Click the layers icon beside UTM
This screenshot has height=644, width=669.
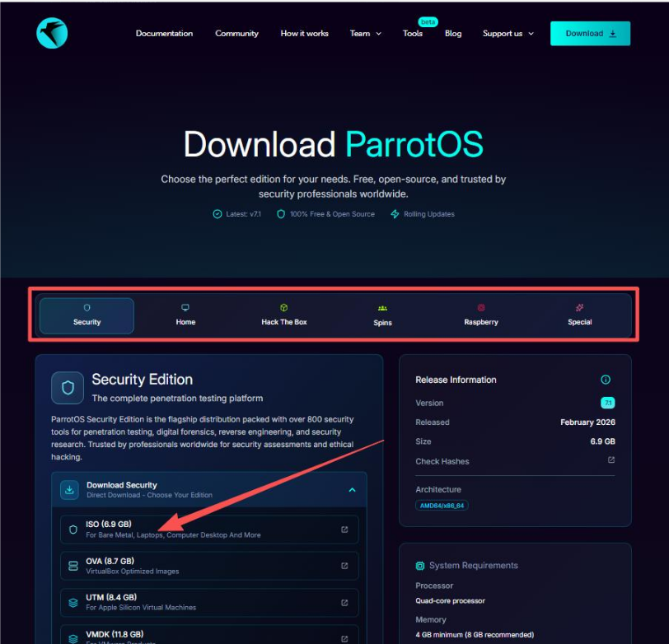pos(73,603)
